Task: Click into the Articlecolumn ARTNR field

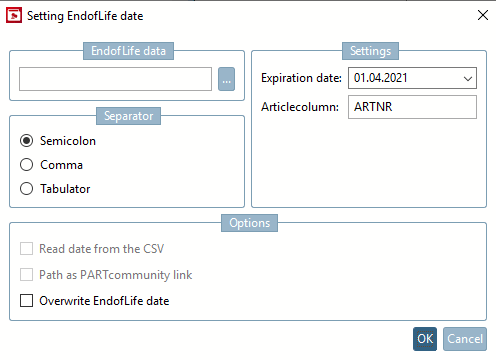Action: 412,107
